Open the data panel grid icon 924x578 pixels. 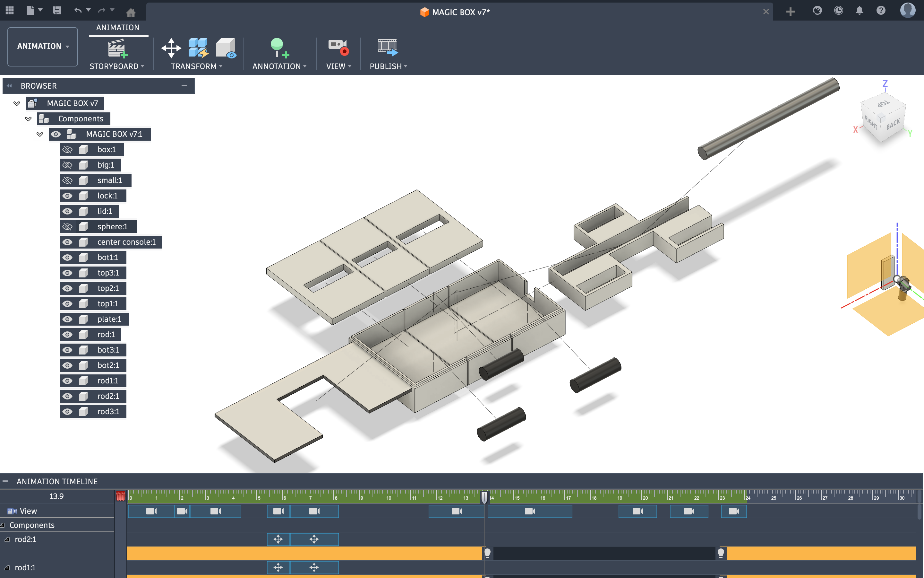[10, 10]
